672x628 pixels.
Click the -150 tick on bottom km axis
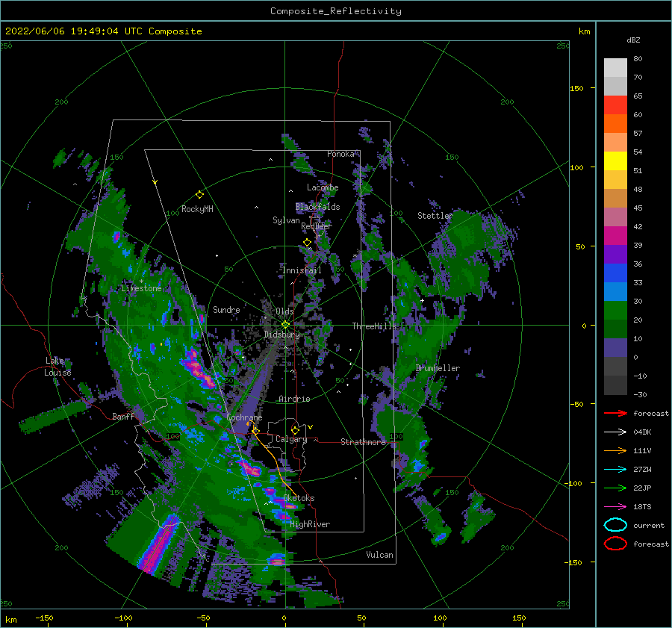click(x=44, y=618)
